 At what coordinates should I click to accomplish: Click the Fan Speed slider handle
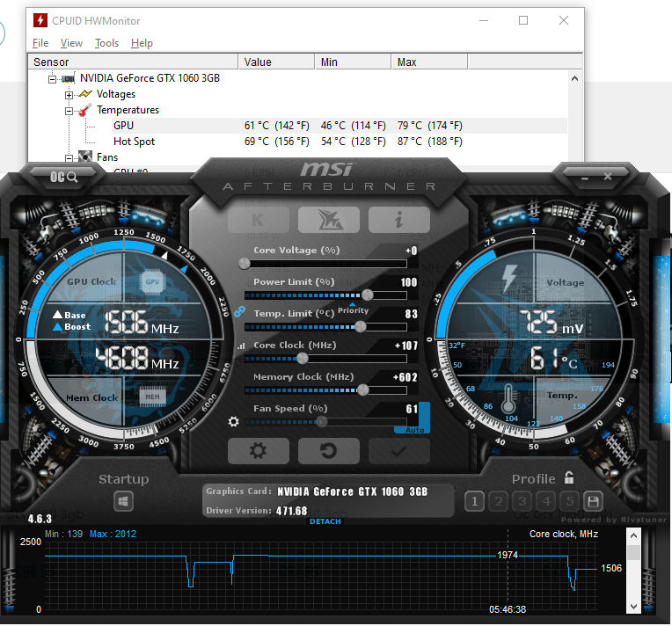click(x=322, y=422)
